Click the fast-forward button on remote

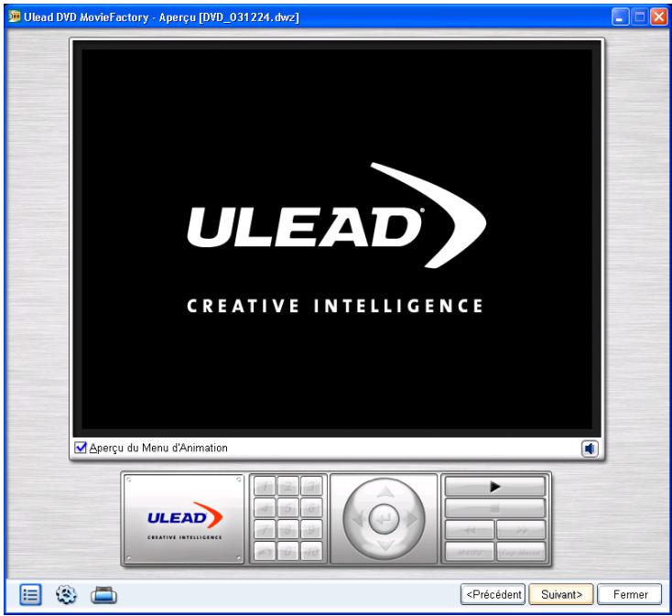point(521,530)
